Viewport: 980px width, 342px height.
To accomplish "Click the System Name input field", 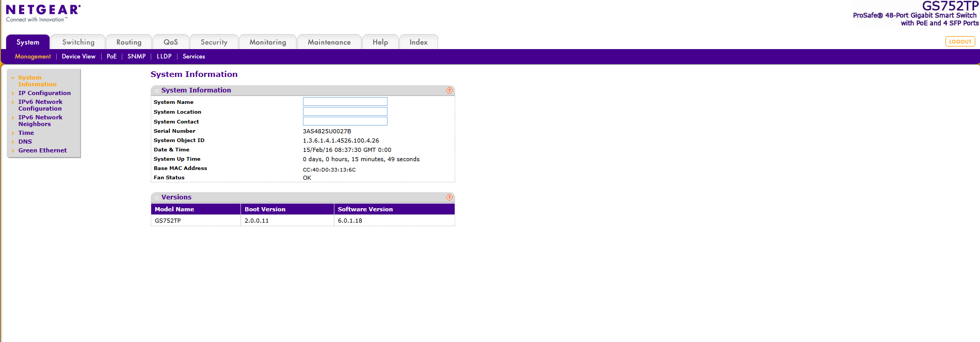I will point(345,102).
